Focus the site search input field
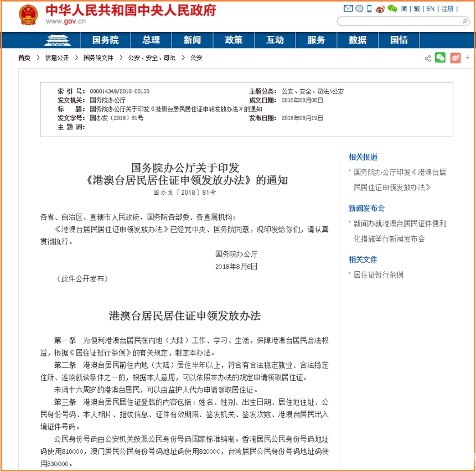This screenshot has width=476, height=472. point(399,21)
